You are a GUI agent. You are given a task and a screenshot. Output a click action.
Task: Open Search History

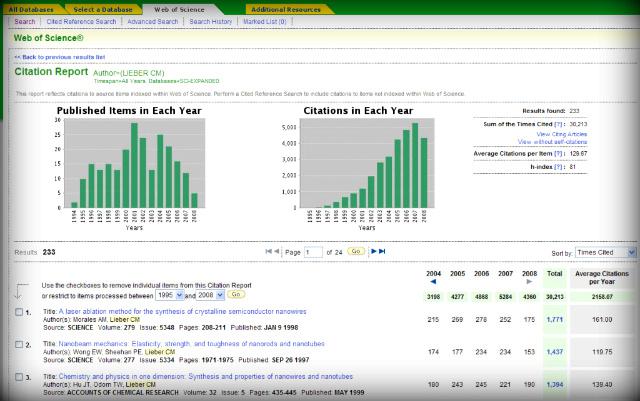click(211, 22)
